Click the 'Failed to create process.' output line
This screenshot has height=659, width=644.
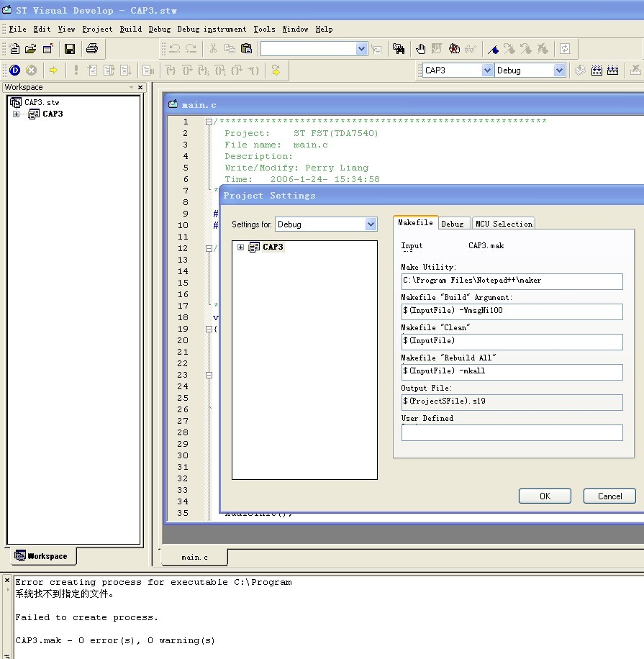(x=86, y=617)
